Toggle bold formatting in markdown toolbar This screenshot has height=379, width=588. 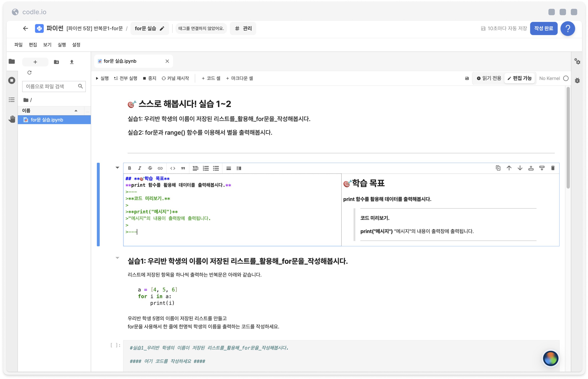pos(129,168)
